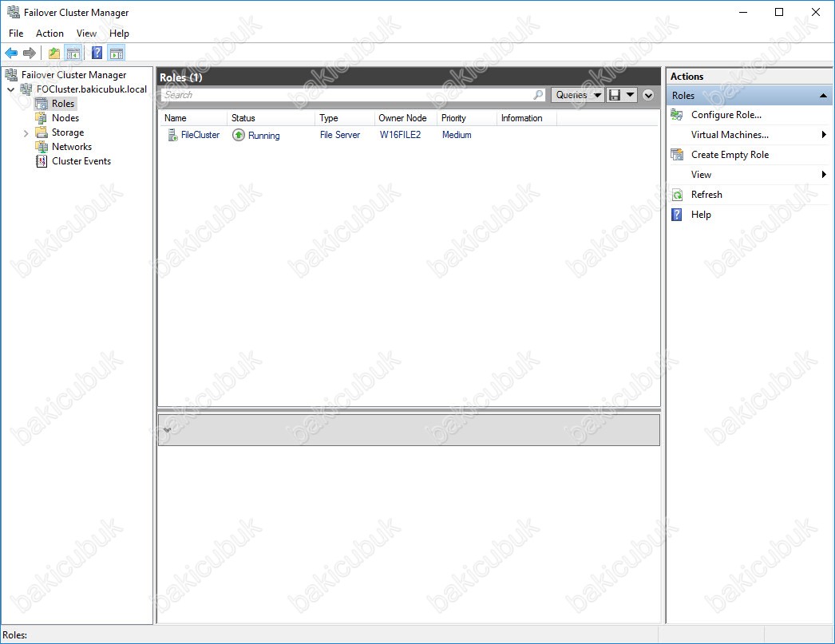Click Refresh in the Actions pane
Viewport: 835px width, 644px height.
(706, 195)
